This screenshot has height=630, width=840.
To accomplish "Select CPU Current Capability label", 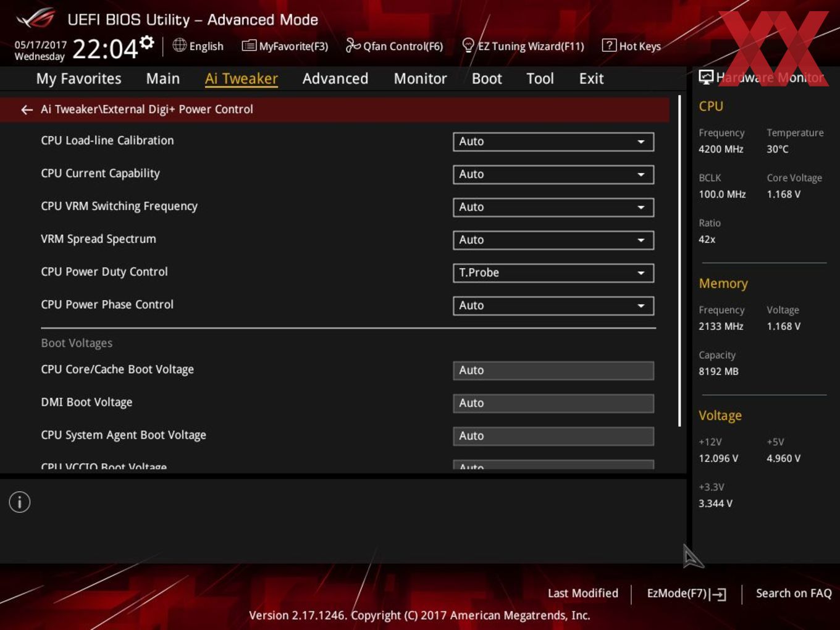I will click(100, 174).
